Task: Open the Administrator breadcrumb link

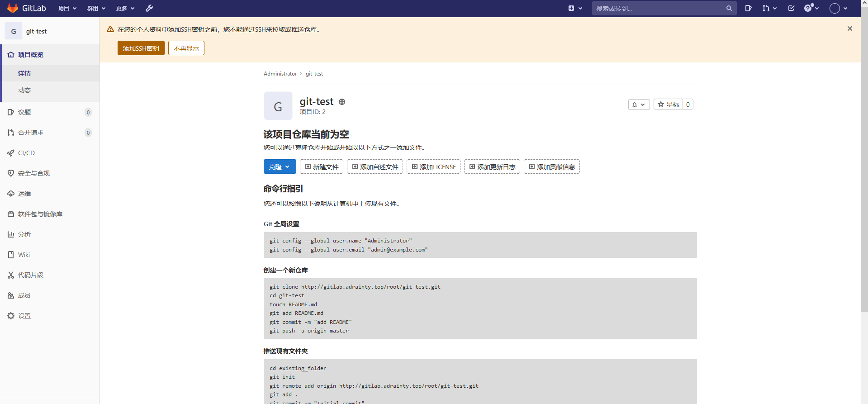Action: [280, 74]
